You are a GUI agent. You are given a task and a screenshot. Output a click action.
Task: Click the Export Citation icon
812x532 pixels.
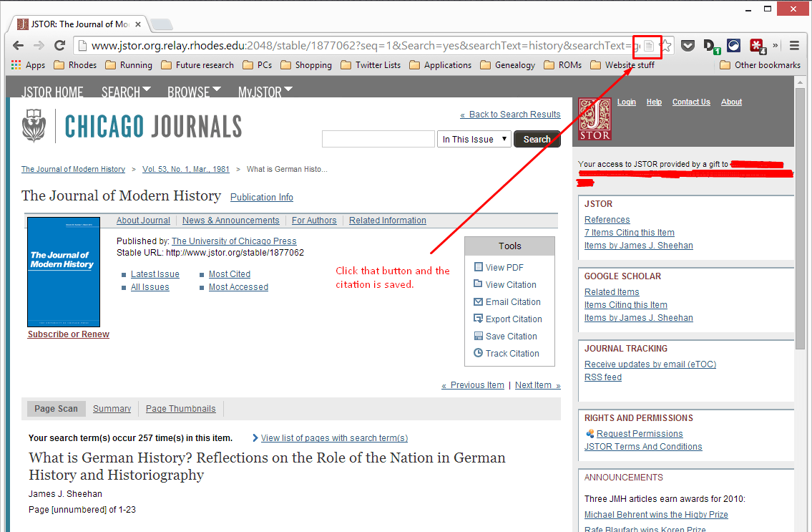(x=479, y=319)
